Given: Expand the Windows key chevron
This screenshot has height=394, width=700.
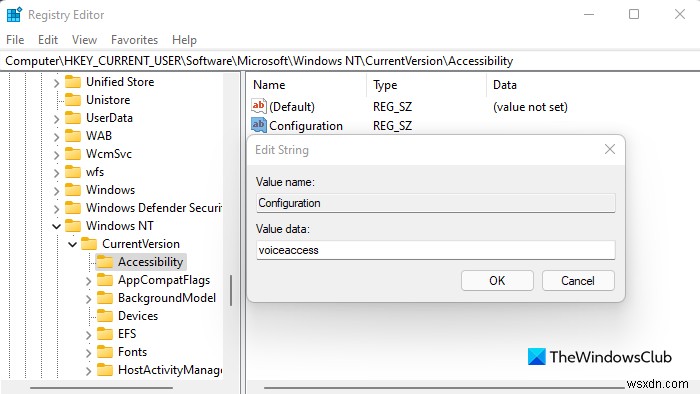Looking at the screenshot, I should coord(56,191).
